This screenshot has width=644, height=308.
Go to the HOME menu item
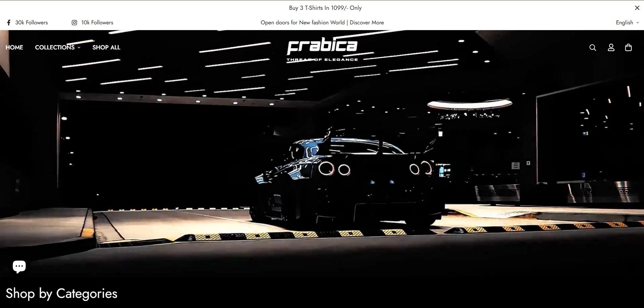click(14, 47)
